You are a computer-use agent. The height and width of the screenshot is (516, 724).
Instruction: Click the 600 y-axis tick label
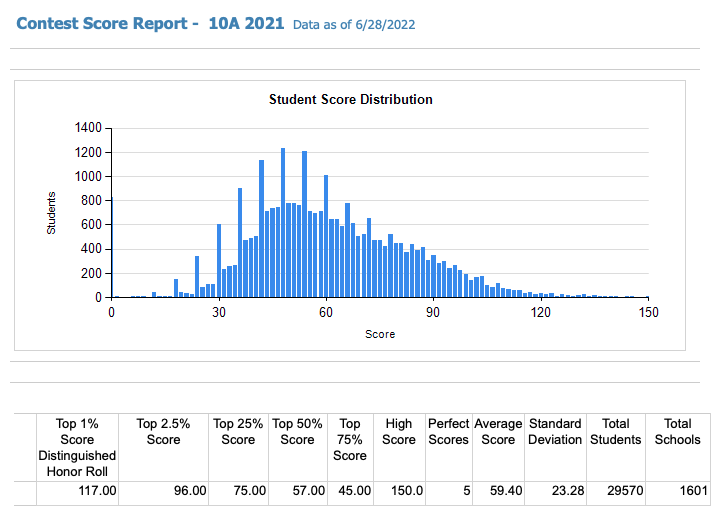click(x=91, y=225)
